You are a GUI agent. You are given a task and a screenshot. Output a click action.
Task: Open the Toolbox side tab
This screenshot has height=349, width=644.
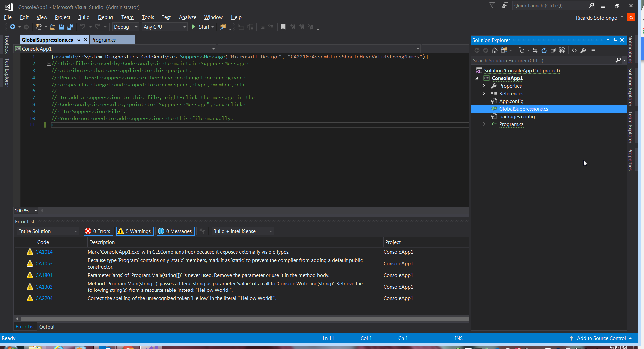pos(7,45)
